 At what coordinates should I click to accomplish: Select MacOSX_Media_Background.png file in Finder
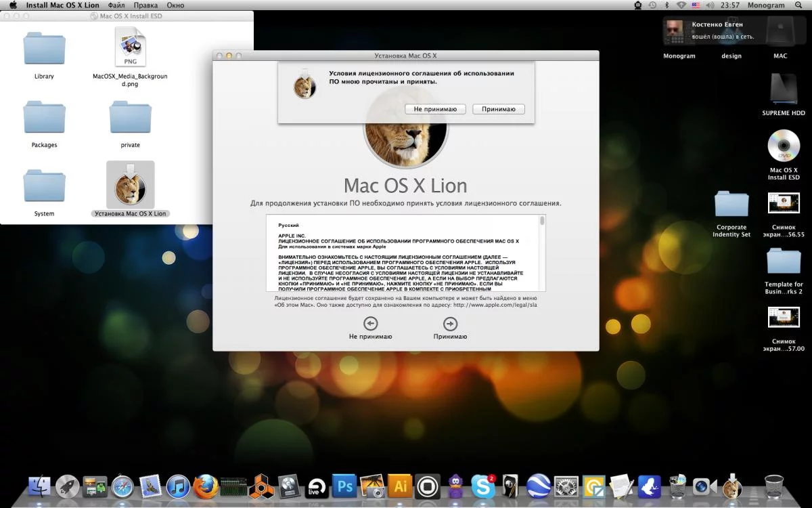pyautogui.click(x=130, y=49)
